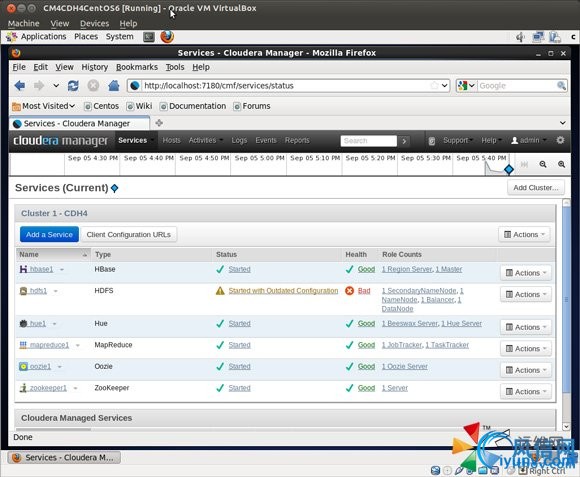Open Actions dropdown for zookeeper1 row
The width and height of the screenshot is (580, 477).
[526, 392]
